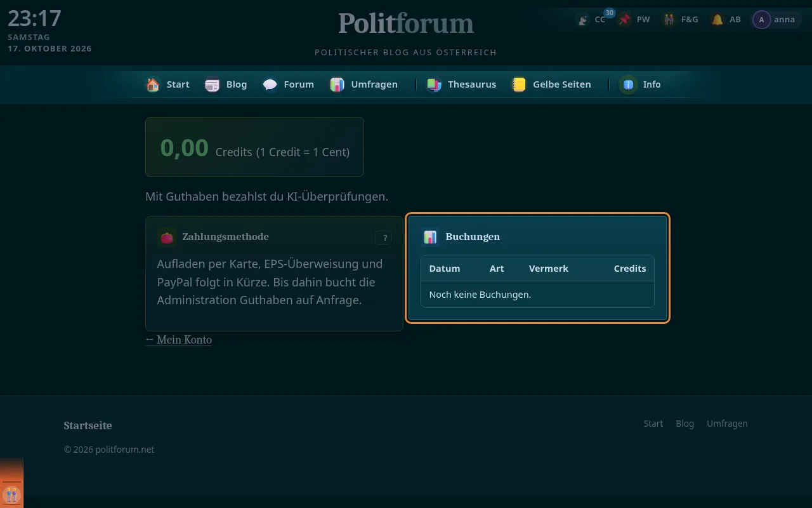Open help question mark for Zahlungsmethode

tap(383, 237)
